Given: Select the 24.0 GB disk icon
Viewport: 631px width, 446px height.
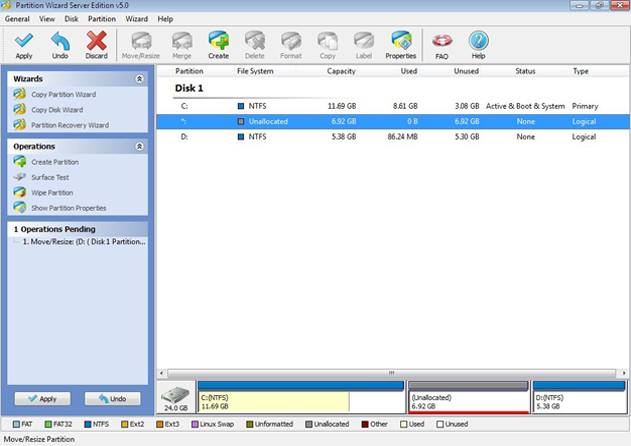Looking at the screenshot, I should coord(176,397).
